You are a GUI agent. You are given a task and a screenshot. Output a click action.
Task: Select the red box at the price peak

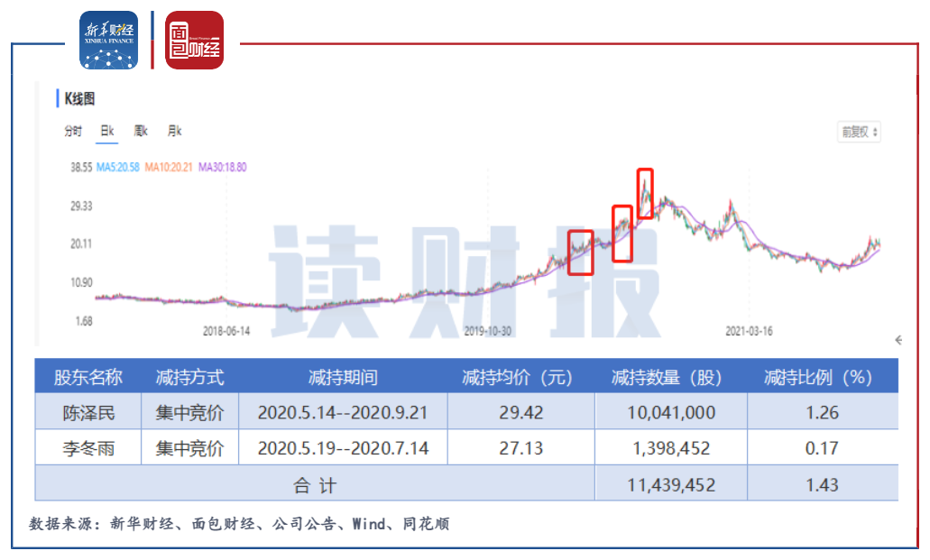645,193
